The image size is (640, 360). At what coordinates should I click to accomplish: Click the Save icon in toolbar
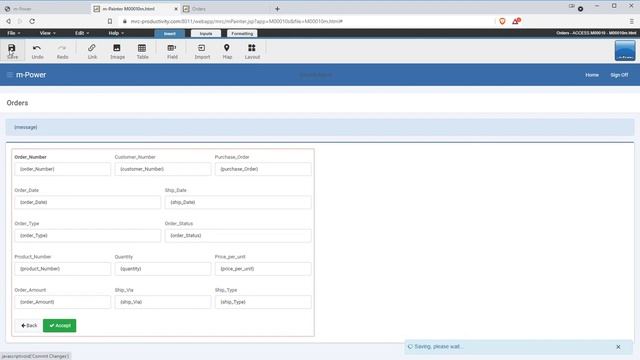pyautogui.click(x=12, y=51)
